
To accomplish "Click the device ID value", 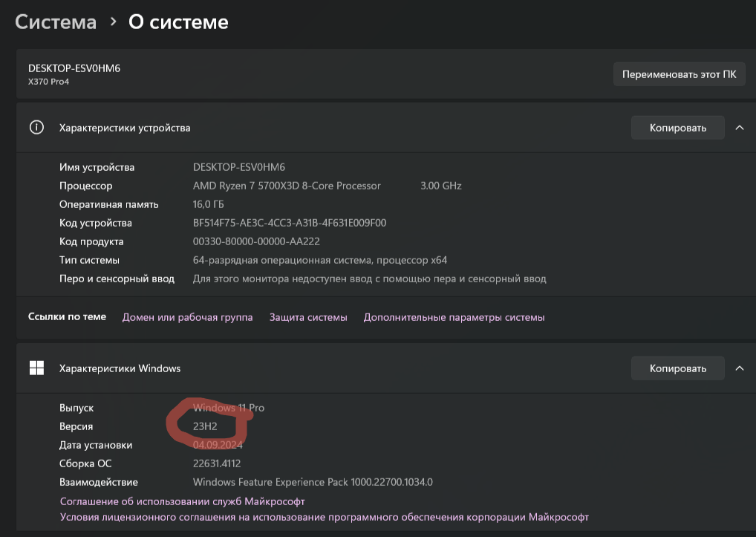I will (289, 223).
